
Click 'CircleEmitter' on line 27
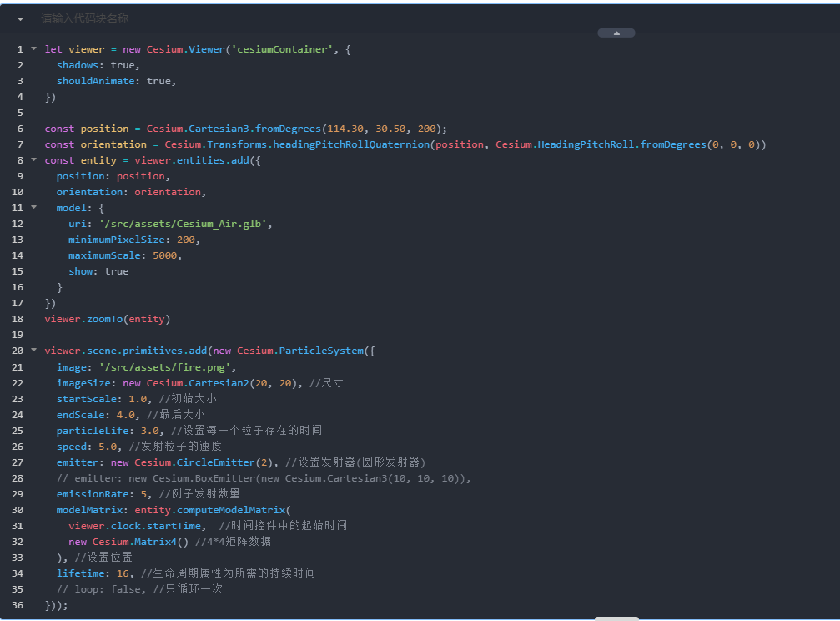pyautogui.click(x=215, y=462)
